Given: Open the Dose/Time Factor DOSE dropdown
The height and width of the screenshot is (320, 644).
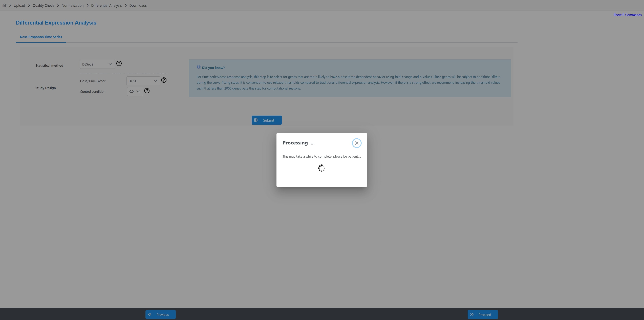Looking at the screenshot, I should 143,81.
